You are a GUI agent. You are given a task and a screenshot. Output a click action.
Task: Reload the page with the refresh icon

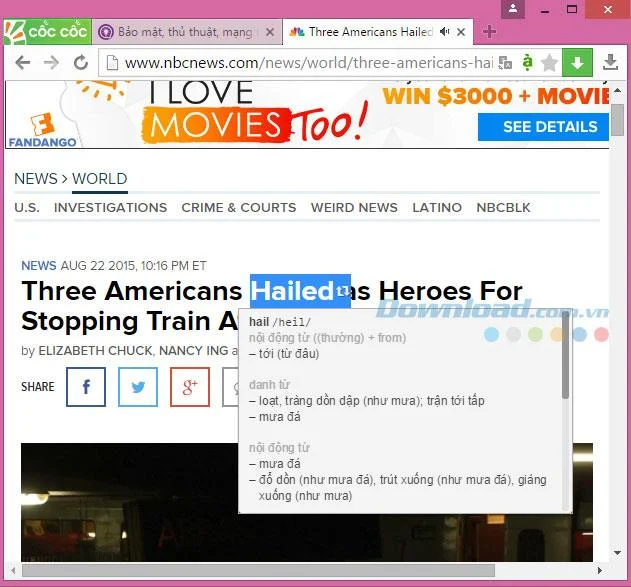pyautogui.click(x=80, y=62)
